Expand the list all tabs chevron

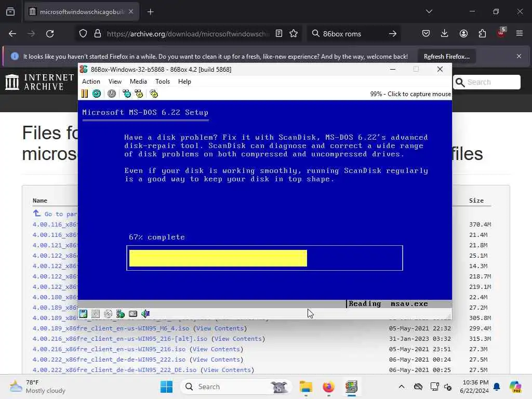tap(429, 11)
